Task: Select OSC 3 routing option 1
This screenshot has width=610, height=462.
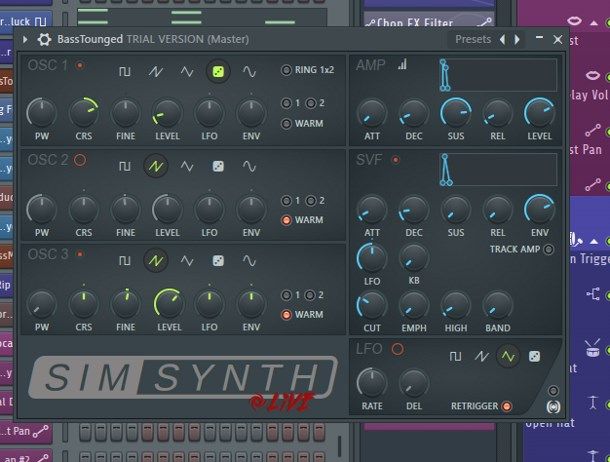Action: tap(286, 295)
